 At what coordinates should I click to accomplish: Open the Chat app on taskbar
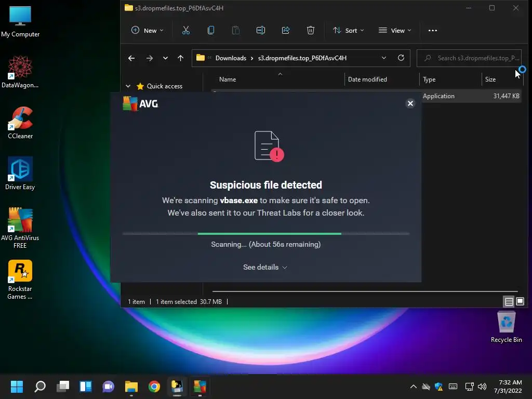pyautogui.click(x=108, y=387)
